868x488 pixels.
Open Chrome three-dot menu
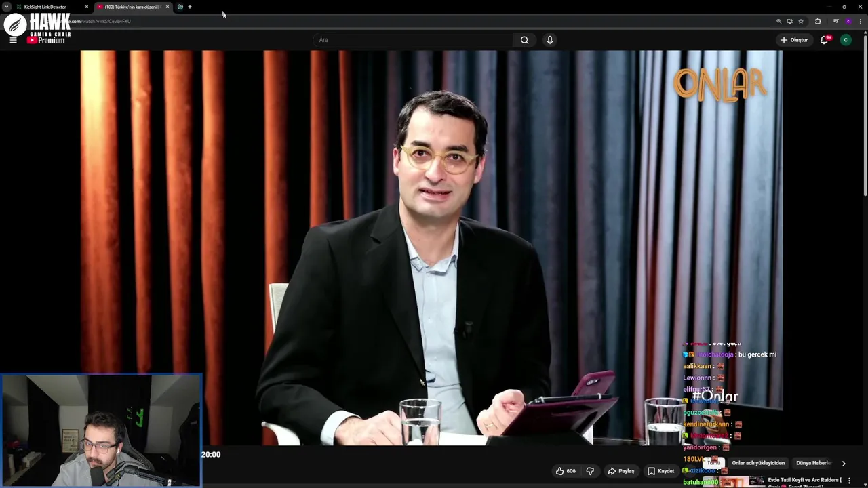click(860, 21)
